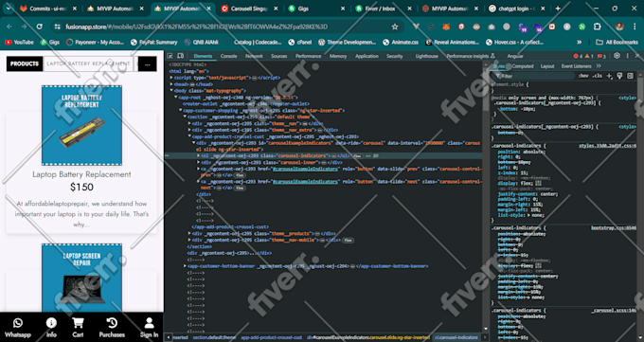
Task: Switch to the Computed styles tab
Action: click(x=523, y=66)
